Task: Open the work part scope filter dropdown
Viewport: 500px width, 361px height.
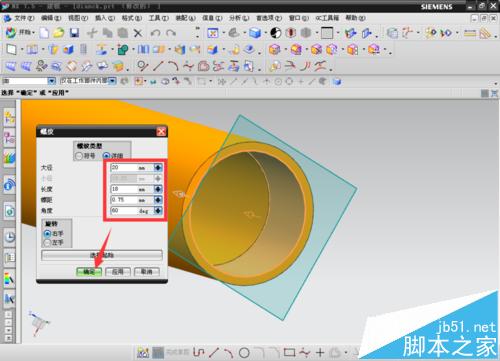Action: (112, 81)
